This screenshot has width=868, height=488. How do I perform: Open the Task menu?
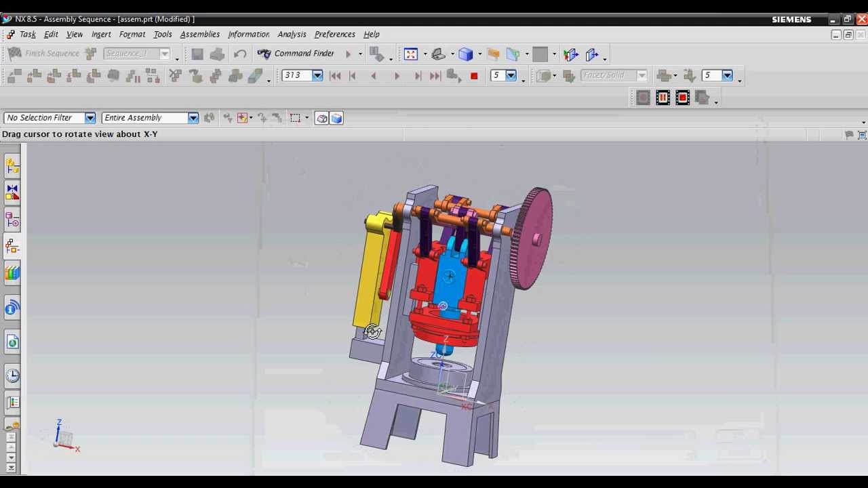click(28, 35)
